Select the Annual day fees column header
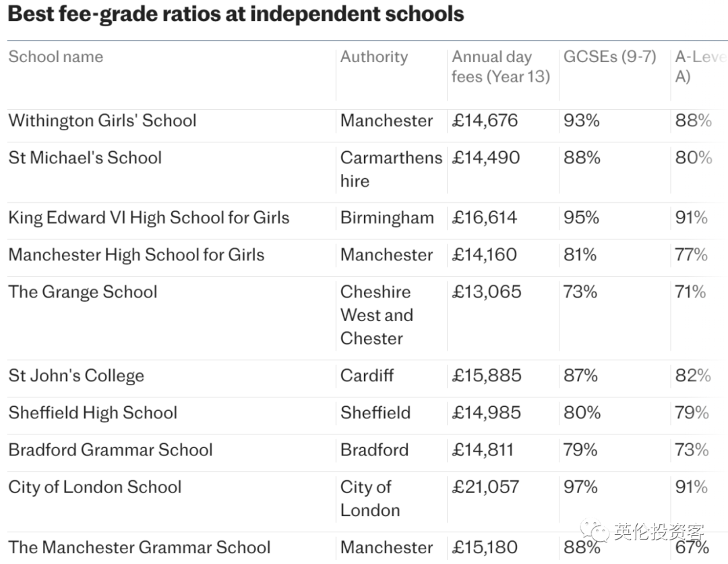Screen dimensions: 728x564 pyautogui.click(x=500, y=67)
